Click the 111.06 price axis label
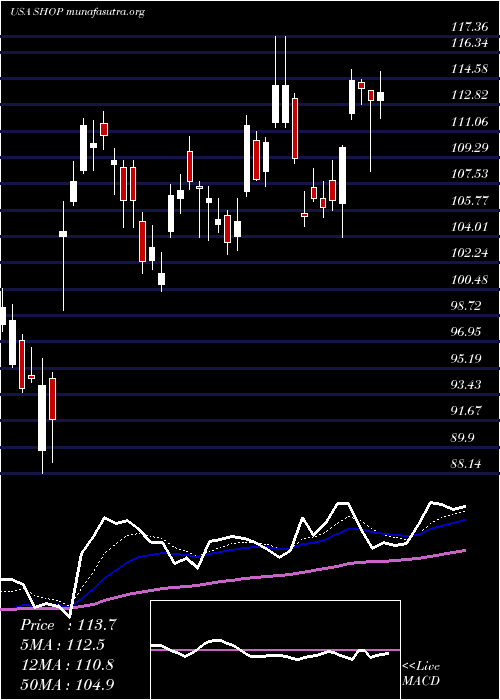This screenshot has height=700, width=500. (470, 122)
